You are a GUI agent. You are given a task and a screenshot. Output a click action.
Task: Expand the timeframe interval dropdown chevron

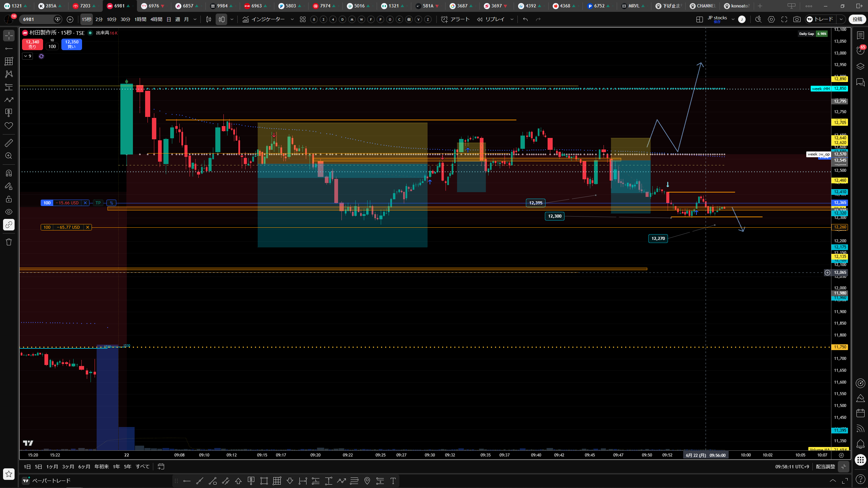click(195, 19)
